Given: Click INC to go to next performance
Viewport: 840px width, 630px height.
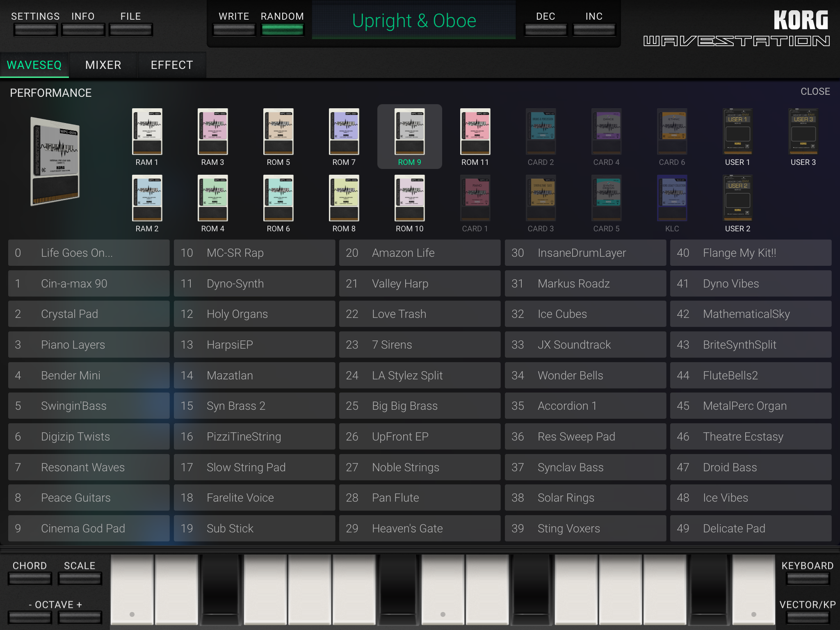Looking at the screenshot, I should click(594, 30).
